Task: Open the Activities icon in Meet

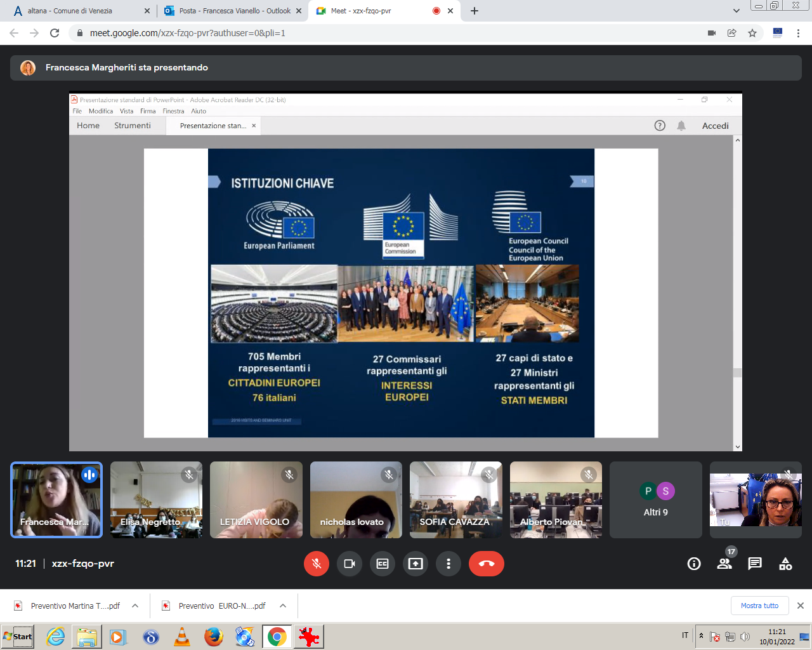Action: pos(785,564)
